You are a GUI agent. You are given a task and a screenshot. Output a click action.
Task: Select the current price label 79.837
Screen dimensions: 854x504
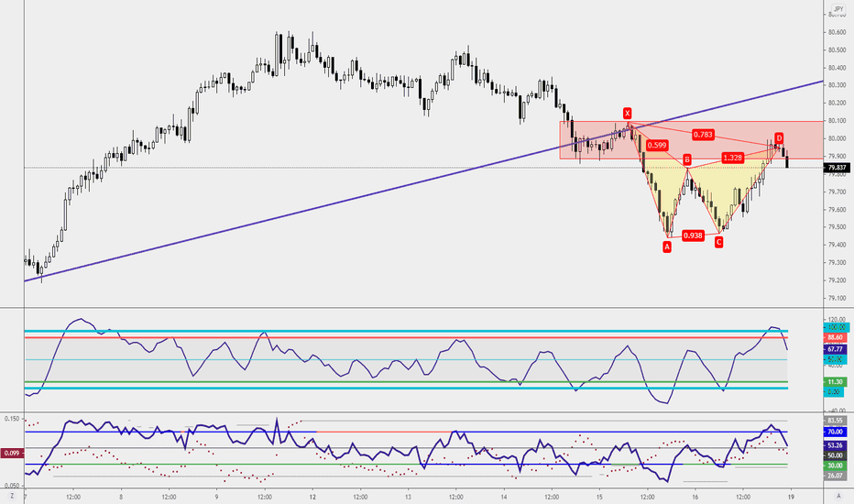pyautogui.click(x=838, y=168)
